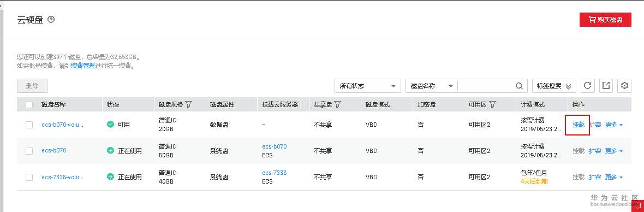The height and width of the screenshot is (212, 644).
Task: Click the disk name search input field
Action: tap(486, 86)
